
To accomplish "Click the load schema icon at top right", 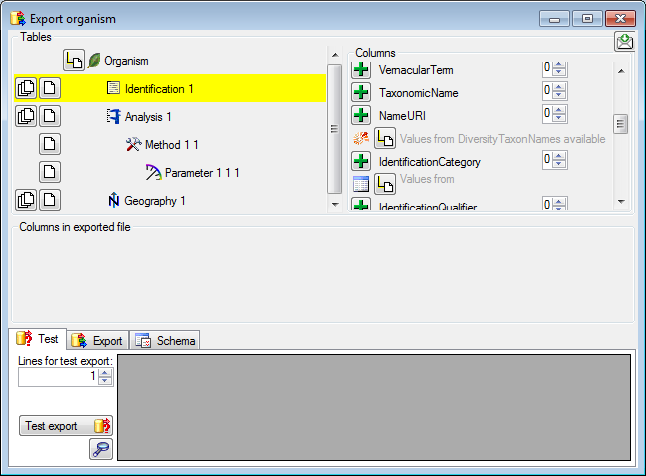I will (625, 42).
